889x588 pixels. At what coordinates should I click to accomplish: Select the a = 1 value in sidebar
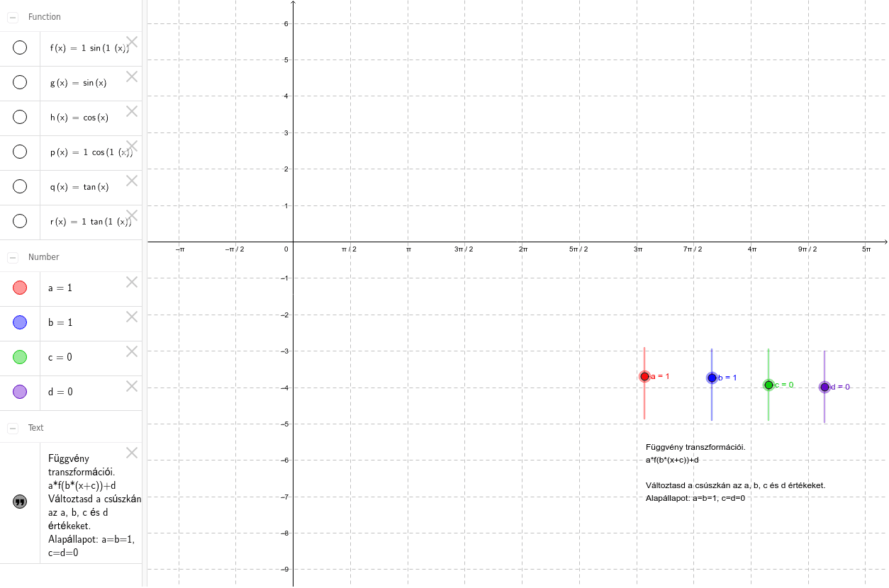click(60, 288)
